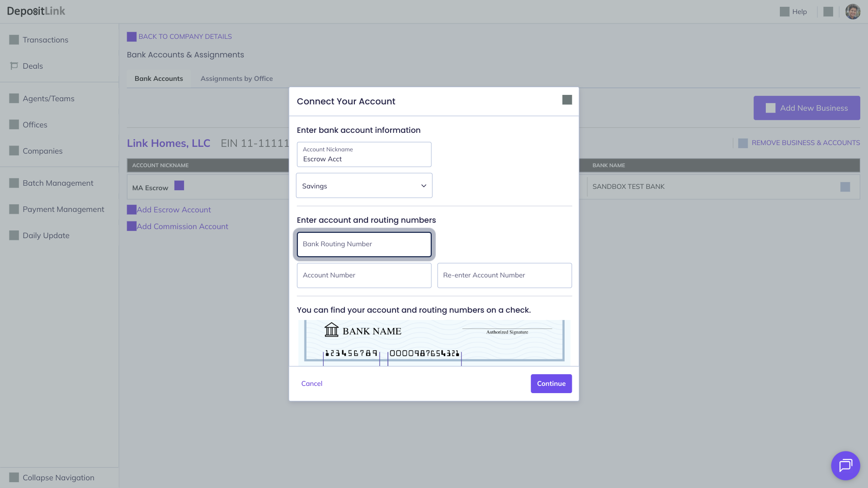Viewport: 868px width, 488px height.
Task: Open the chat support bubble
Action: [845, 465]
